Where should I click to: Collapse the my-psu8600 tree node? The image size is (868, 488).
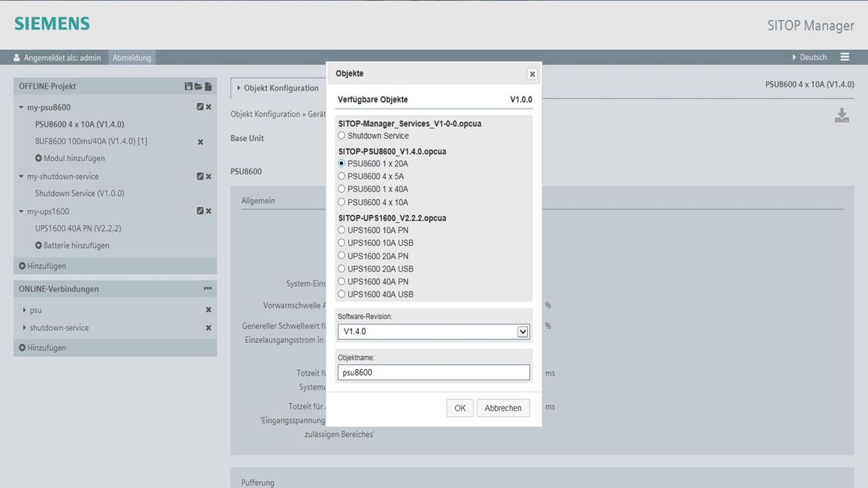[x=21, y=107]
